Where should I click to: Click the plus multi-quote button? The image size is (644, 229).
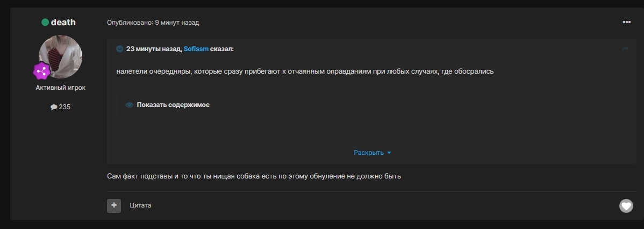[x=114, y=205]
